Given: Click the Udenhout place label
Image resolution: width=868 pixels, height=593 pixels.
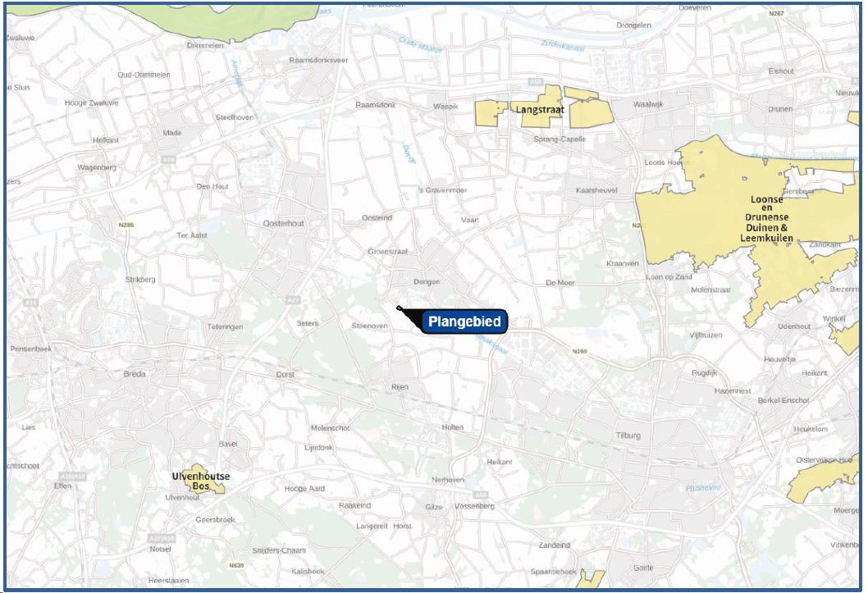Looking at the screenshot, I should tap(794, 326).
